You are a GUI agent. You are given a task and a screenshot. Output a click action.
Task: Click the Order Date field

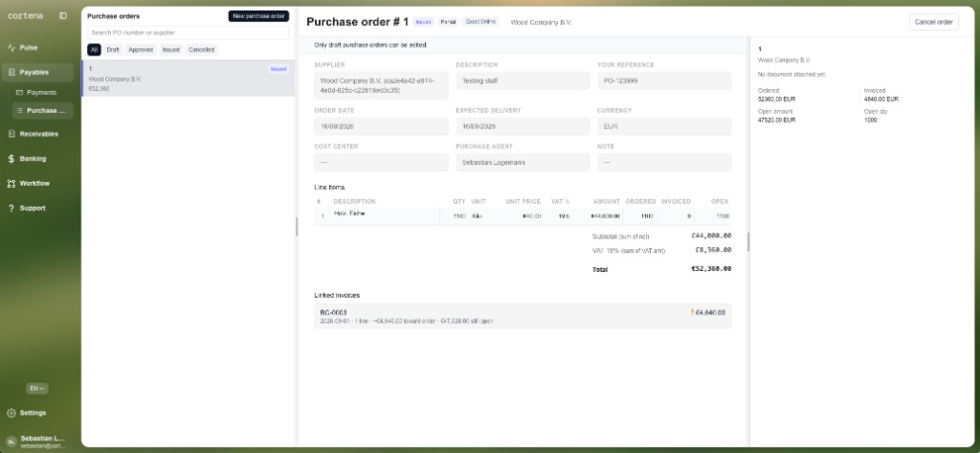pyautogui.click(x=381, y=126)
